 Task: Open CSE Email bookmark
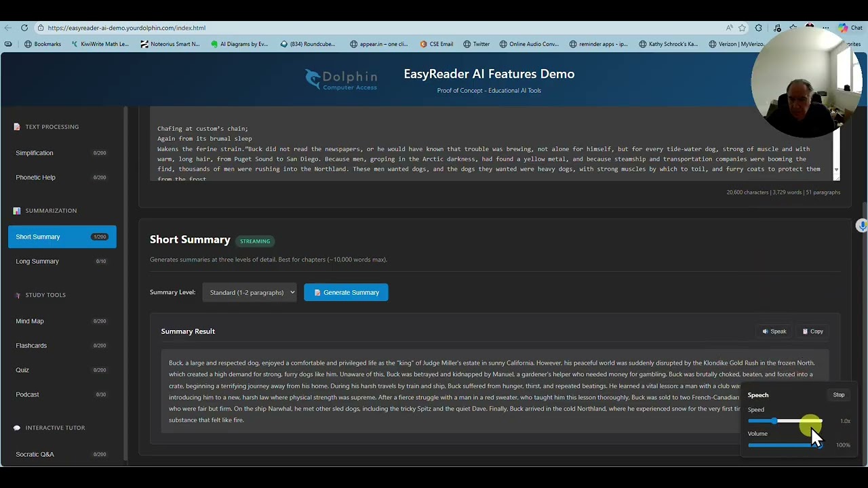(x=436, y=44)
